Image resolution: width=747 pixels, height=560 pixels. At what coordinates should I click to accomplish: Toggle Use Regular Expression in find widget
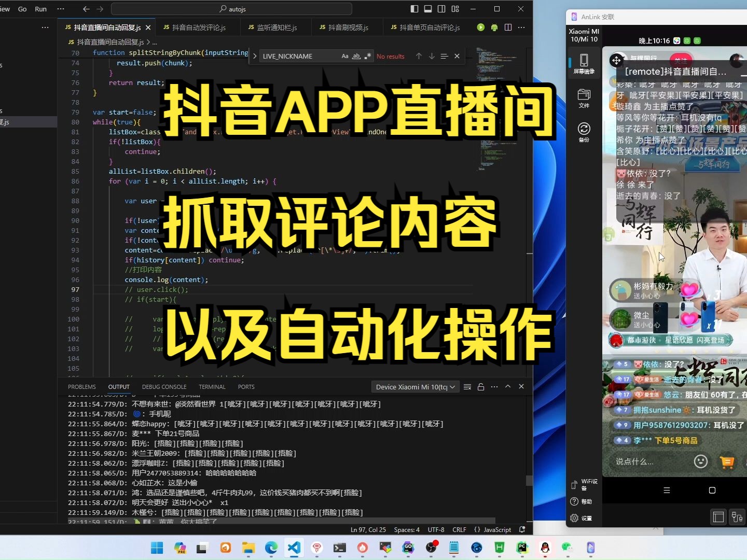tap(368, 56)
